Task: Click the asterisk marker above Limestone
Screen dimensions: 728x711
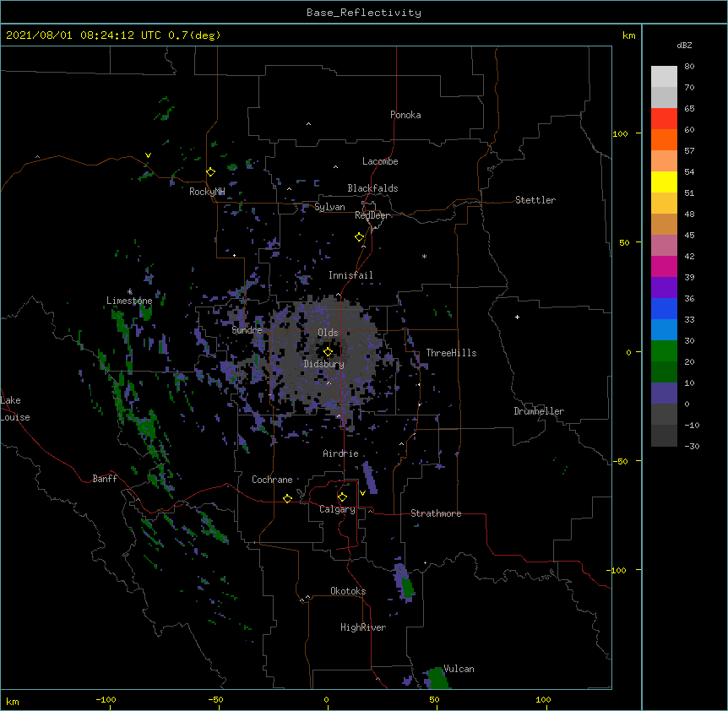Action: 130,291
